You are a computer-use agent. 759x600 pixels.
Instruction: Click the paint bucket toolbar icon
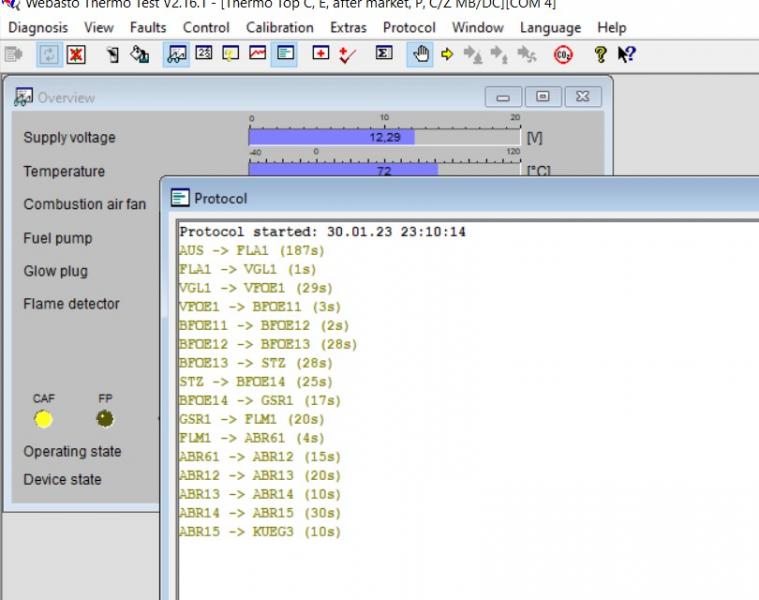tap(139, 54)
